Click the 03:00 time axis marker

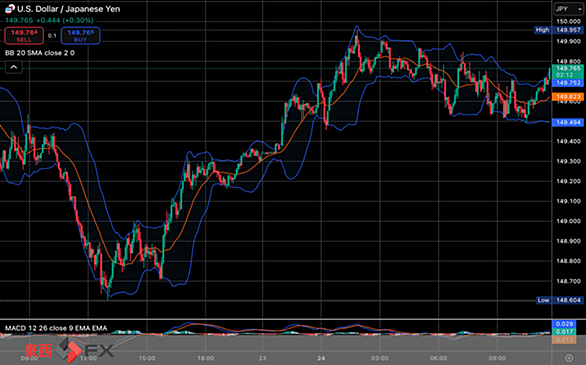[380, 358]
